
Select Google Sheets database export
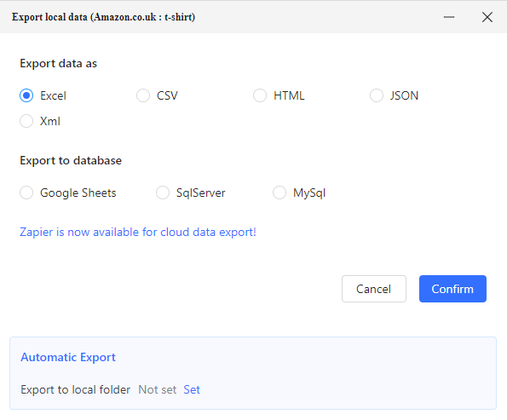26,193
